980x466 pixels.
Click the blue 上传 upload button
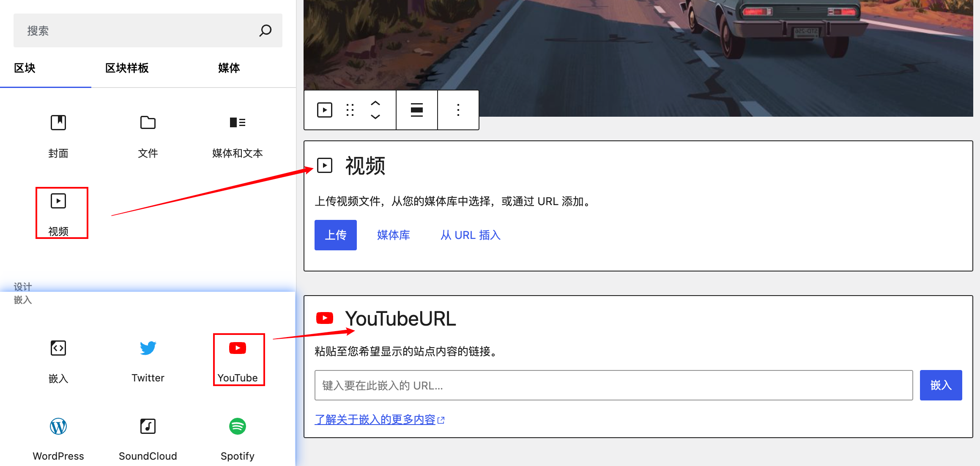(x=336, y=235)
